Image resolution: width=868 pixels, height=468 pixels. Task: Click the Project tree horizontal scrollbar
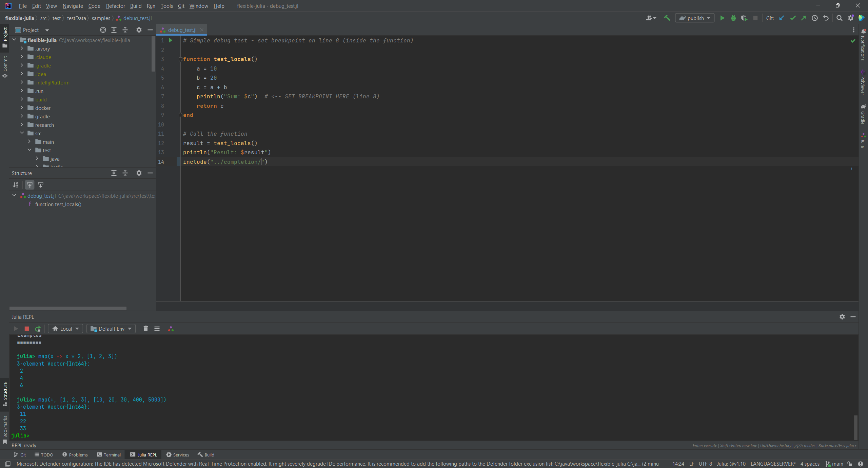point(68,308)
